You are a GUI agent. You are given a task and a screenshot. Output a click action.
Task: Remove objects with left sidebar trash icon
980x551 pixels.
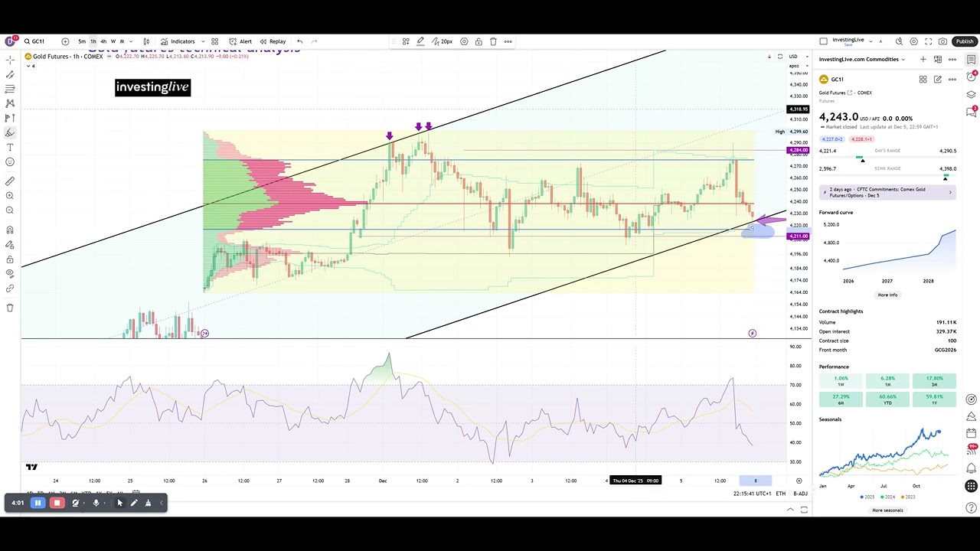pyautogui.click(x=10, y=308)
